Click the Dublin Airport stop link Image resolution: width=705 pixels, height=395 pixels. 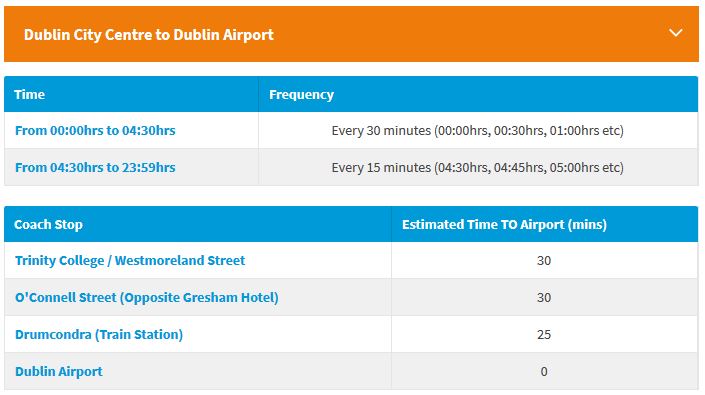tap(59, 372)
